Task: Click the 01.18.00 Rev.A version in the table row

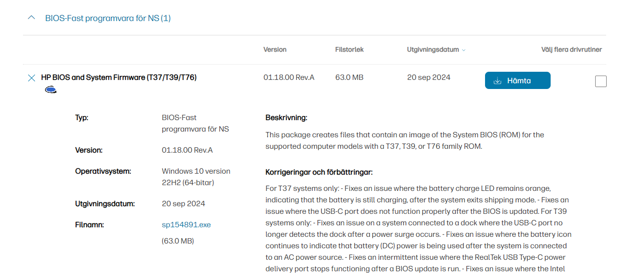Action: tap(289, 78)
